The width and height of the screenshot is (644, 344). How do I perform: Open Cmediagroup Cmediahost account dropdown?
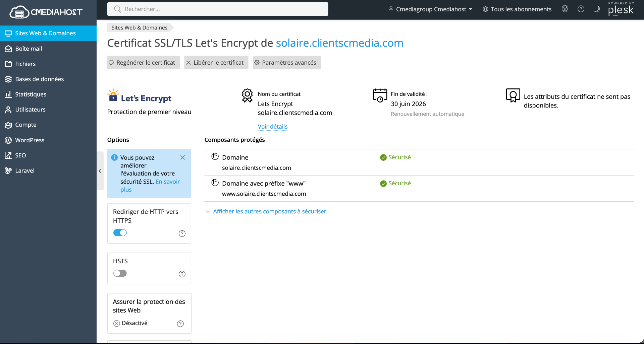point(430,9)
